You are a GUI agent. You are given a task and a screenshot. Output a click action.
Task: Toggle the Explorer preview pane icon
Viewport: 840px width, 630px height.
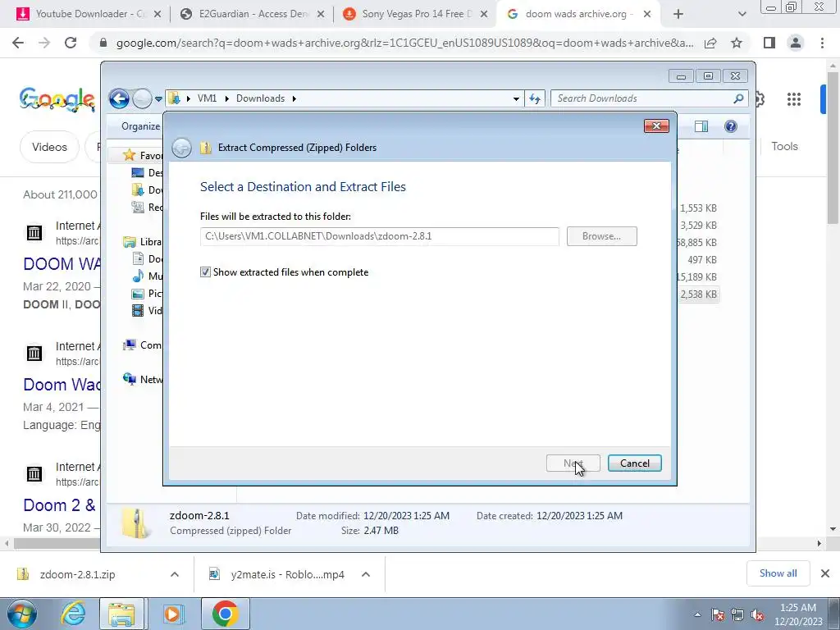pos(701,126)
